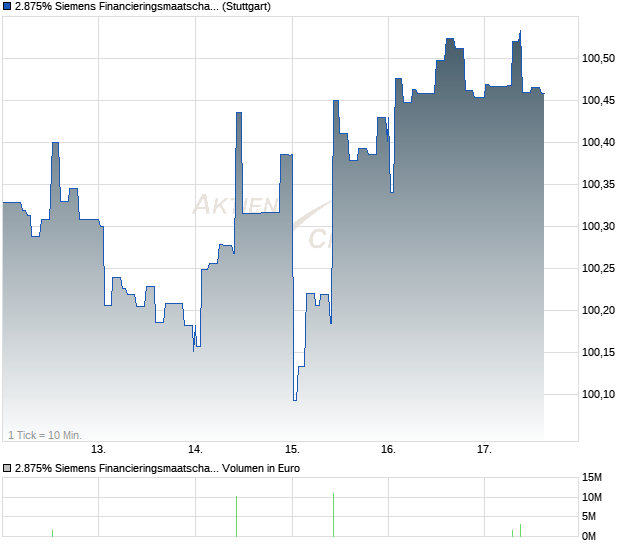620x546 pixels.
Task: Click the chart title '2.875% Siemens Financieringsmaatscha... (Stuttgart)'
Action: tap(143, 7)
